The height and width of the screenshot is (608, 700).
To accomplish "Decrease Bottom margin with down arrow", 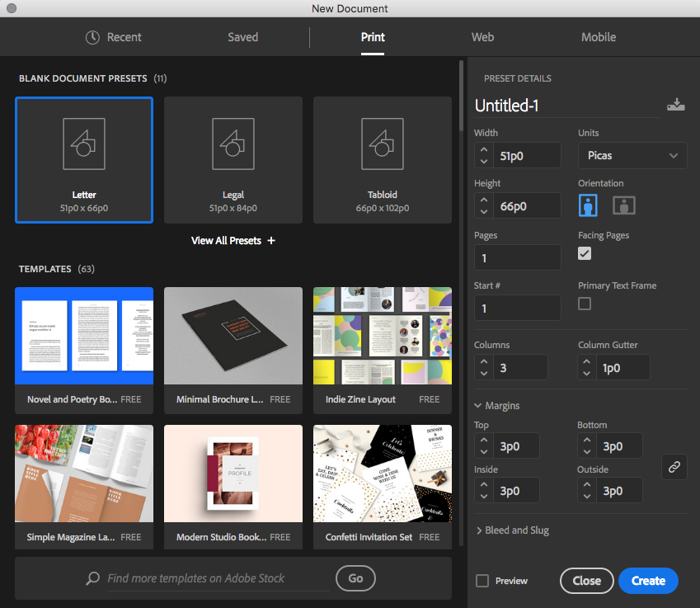I will click(586, 451).
